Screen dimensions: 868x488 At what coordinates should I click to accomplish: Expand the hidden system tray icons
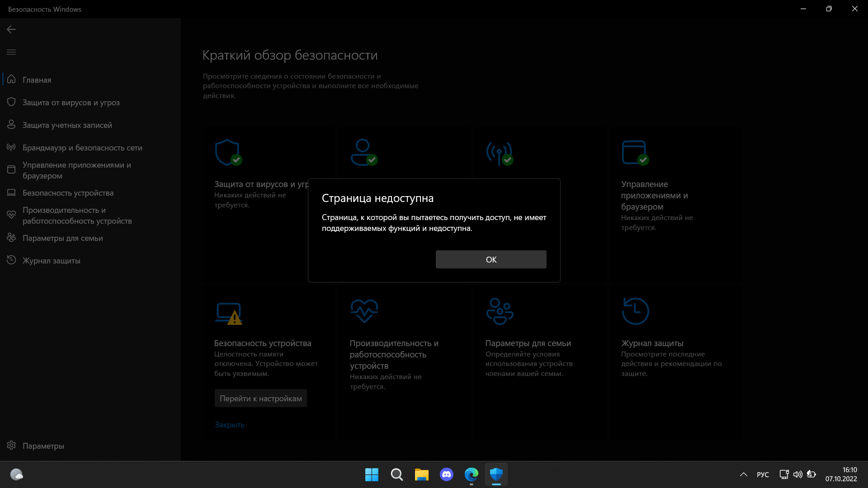(743, 474)
